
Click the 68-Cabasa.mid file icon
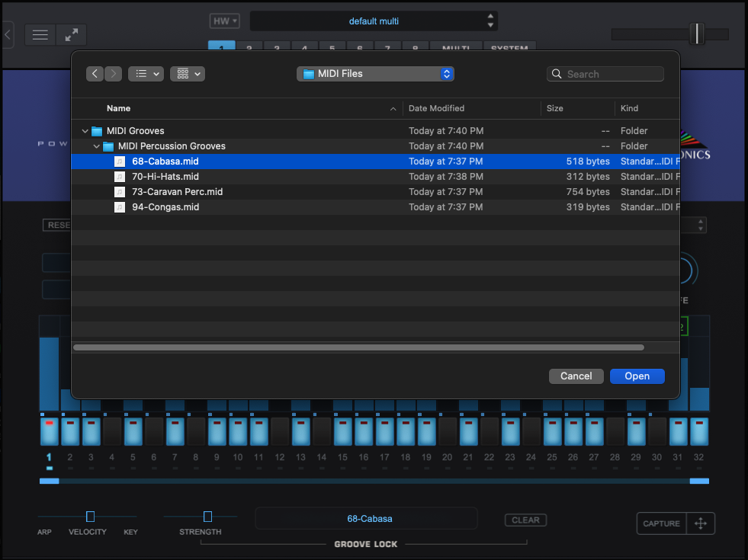(x=120, y=161)
